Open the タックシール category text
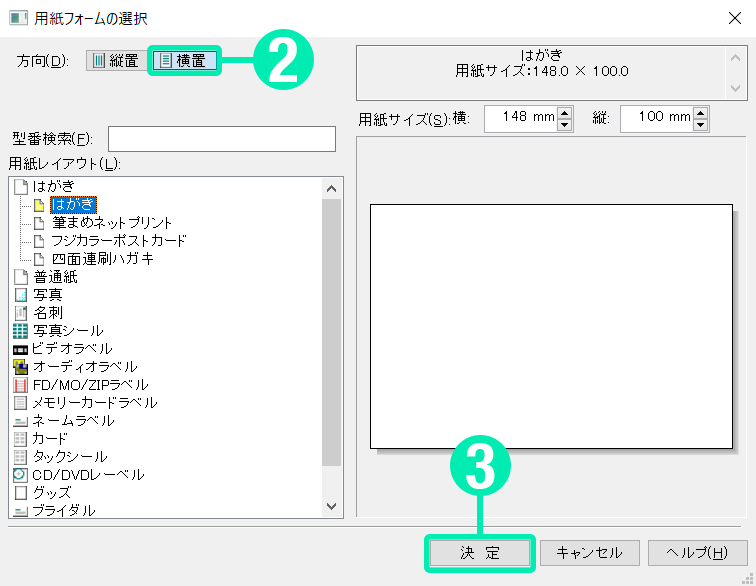Viewport: 756px width, 586px height. click(69, 457)
